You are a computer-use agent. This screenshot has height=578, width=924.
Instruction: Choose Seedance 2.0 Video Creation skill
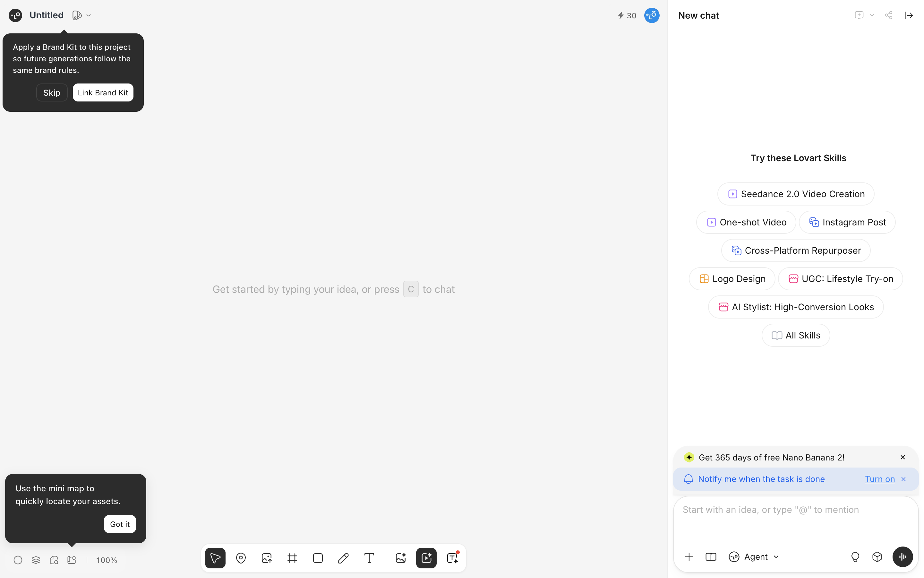(796, 194)
